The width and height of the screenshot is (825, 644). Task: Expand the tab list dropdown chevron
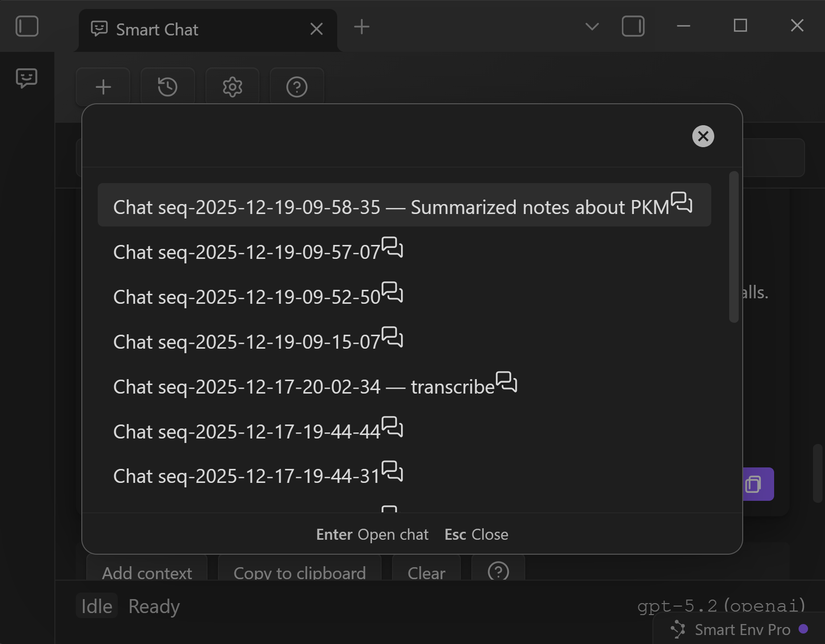[x=592, y=26]
